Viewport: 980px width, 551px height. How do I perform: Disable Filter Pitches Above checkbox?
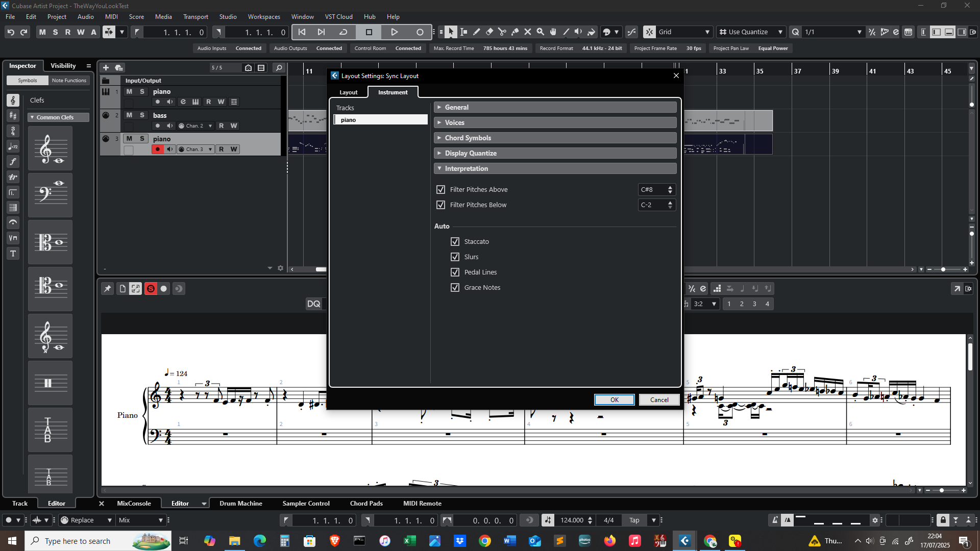coord(440,189)
